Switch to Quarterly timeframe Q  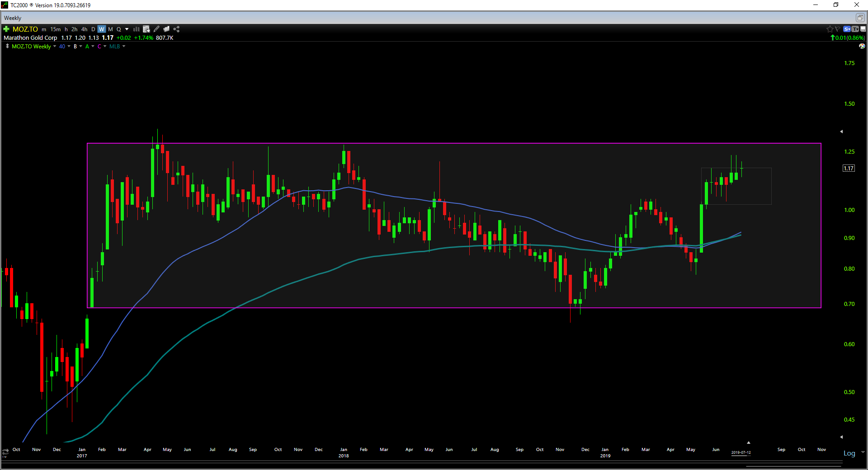click(x=119, y=29)
